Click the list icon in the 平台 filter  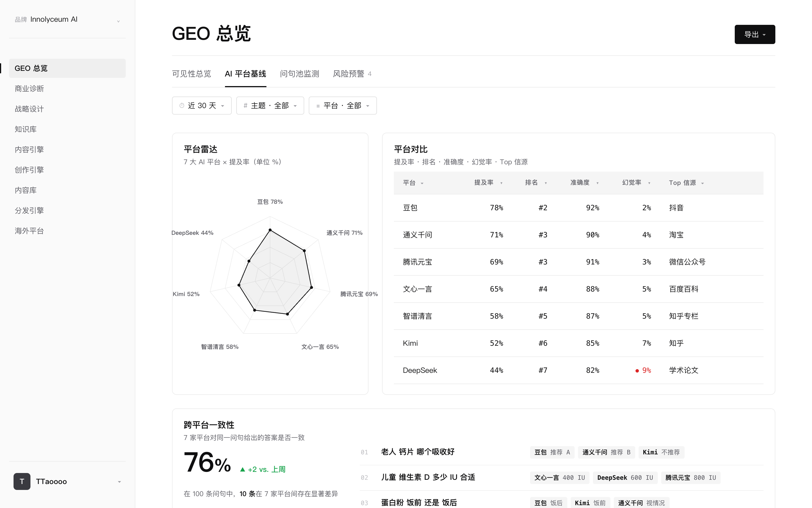coord(318,106)
